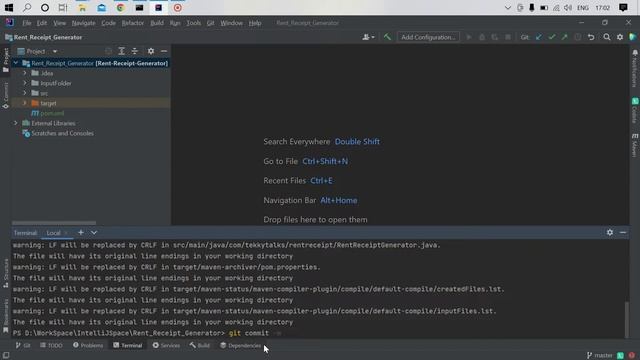This screenshot has height=360, width=640.
Task: Click Rent_Receipt_Generator breadcrumb in navigation bar
Action: click(43, 37)
